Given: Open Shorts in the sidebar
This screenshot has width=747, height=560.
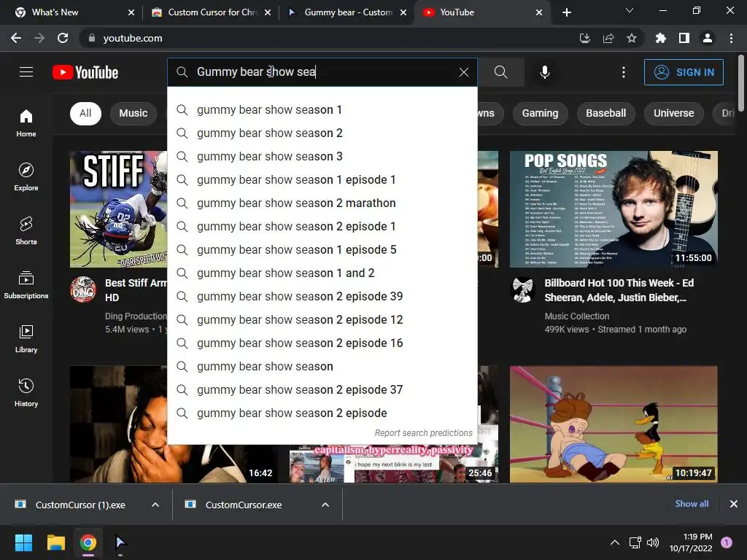Looking at the screenshot, I should point(26,230).
